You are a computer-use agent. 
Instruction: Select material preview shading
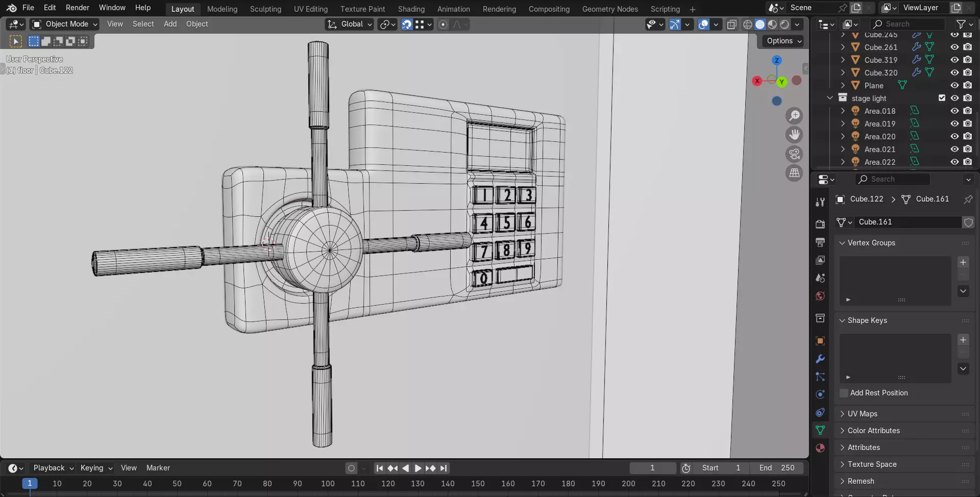point(772,24)
